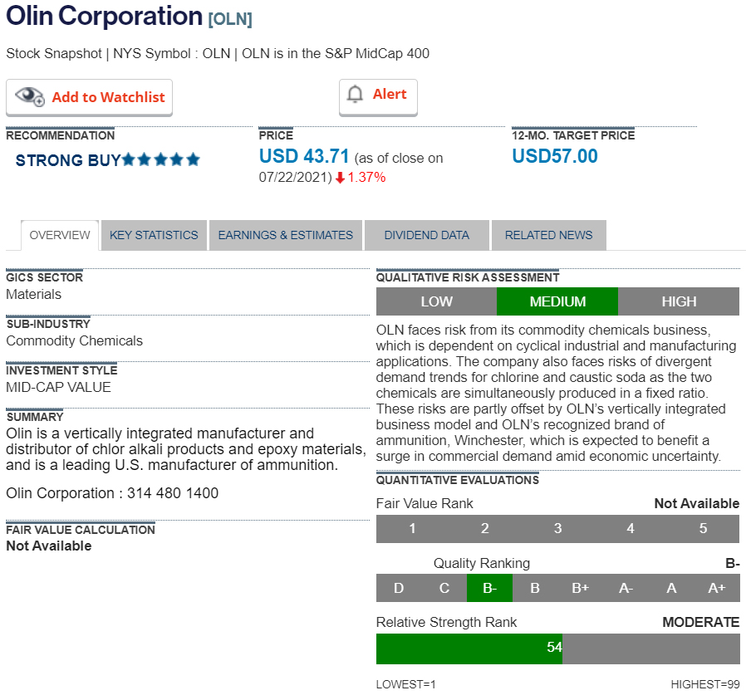Click the star rating next to STRONG BUY
Image resolution: width=746 pixels, height=700 pixels.
click(x=161, y=159)
